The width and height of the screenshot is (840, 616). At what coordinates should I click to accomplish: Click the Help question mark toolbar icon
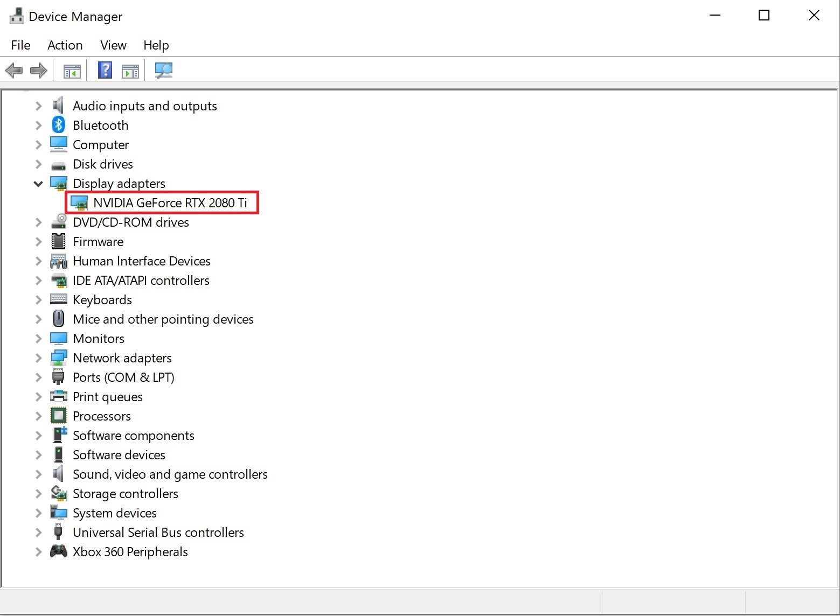pos(105,70)
